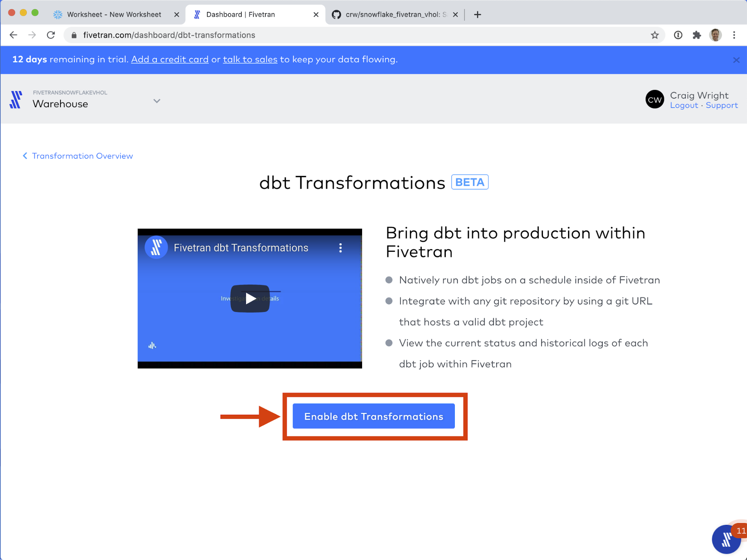Click the address bar URL field

336,35
